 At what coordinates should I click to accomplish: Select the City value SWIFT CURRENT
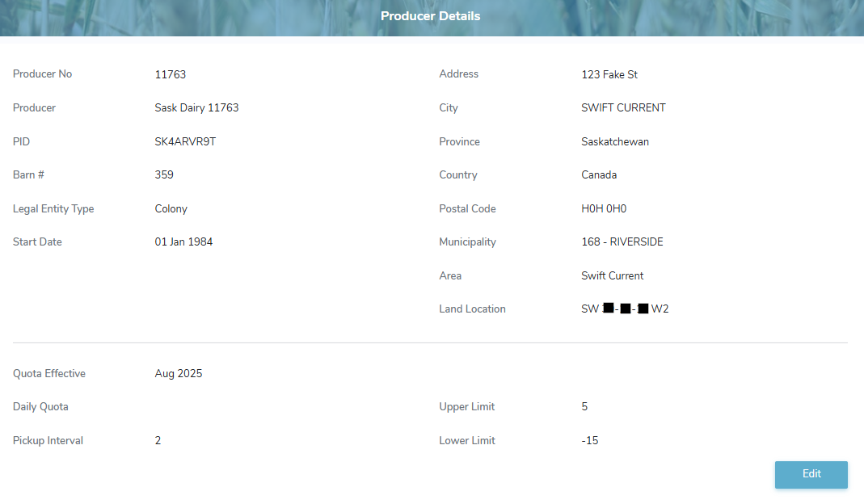pos(623,107)
